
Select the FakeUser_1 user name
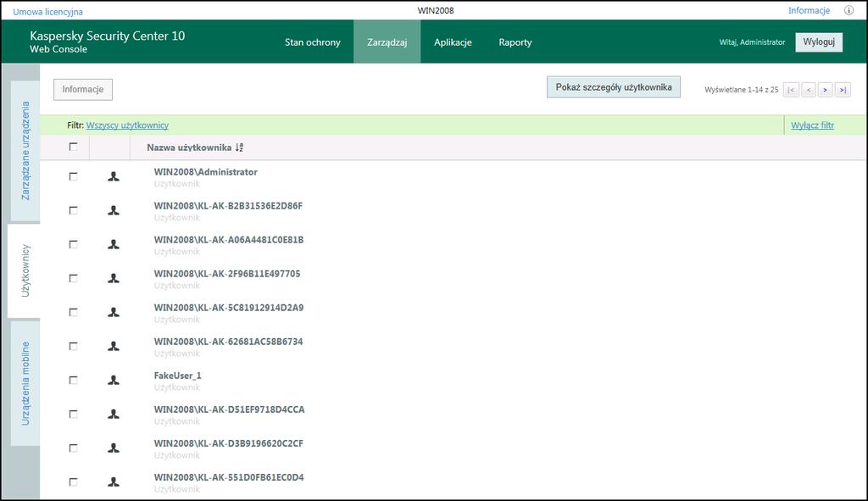click(178, 376)
